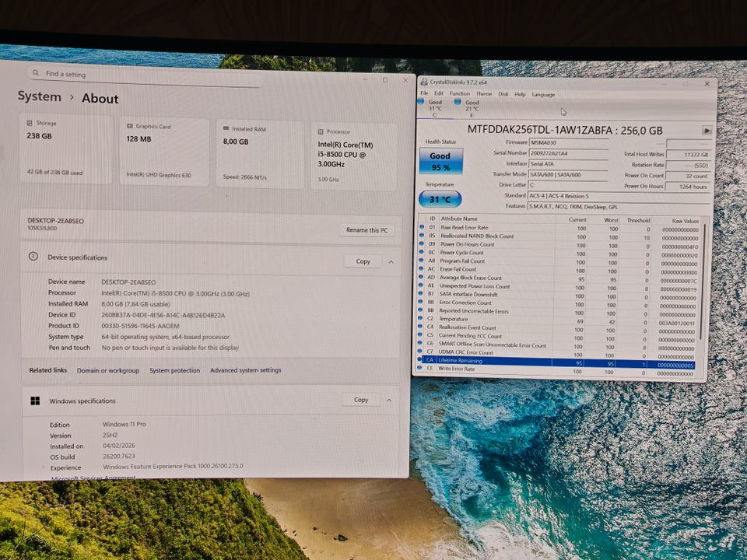
Task: Click the Firmware field MSMA030
Action: (569, 142)
